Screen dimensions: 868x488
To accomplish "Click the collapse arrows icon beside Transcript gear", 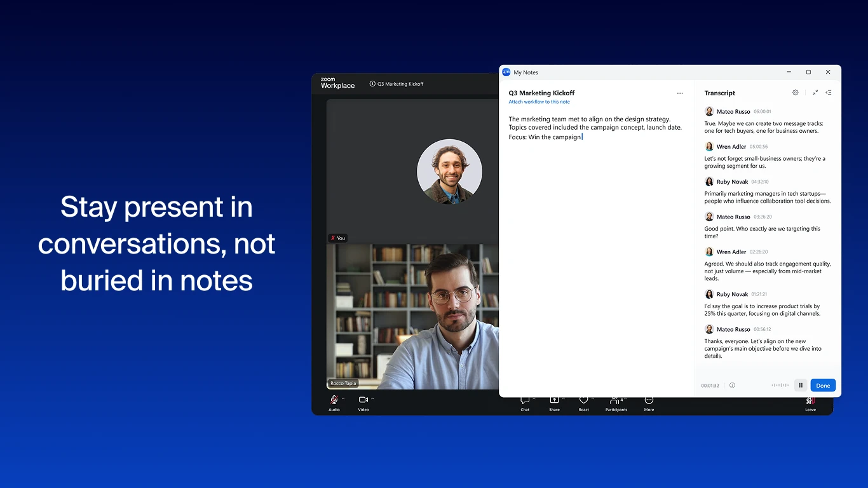I will (x=815, y=93).
